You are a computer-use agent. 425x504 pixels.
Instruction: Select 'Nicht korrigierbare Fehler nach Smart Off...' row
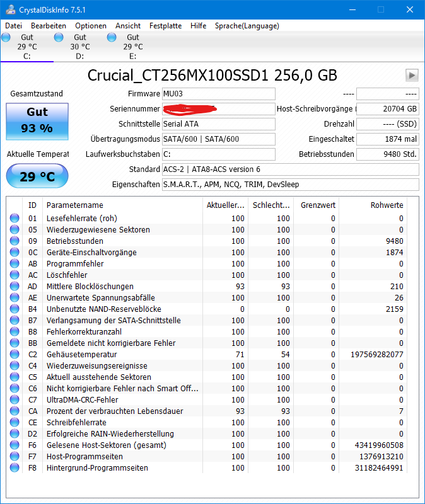click(x=207, y=388)
